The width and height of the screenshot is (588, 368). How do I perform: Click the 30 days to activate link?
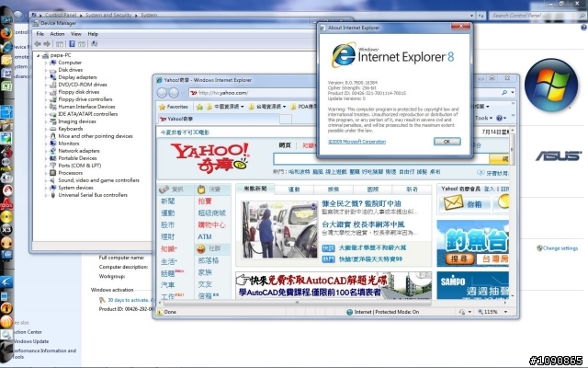coord(129,300)
